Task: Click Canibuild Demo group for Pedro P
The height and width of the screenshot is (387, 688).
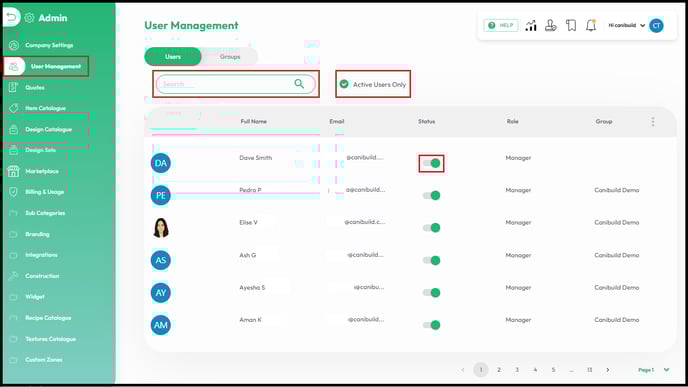Action: (616, 190)
